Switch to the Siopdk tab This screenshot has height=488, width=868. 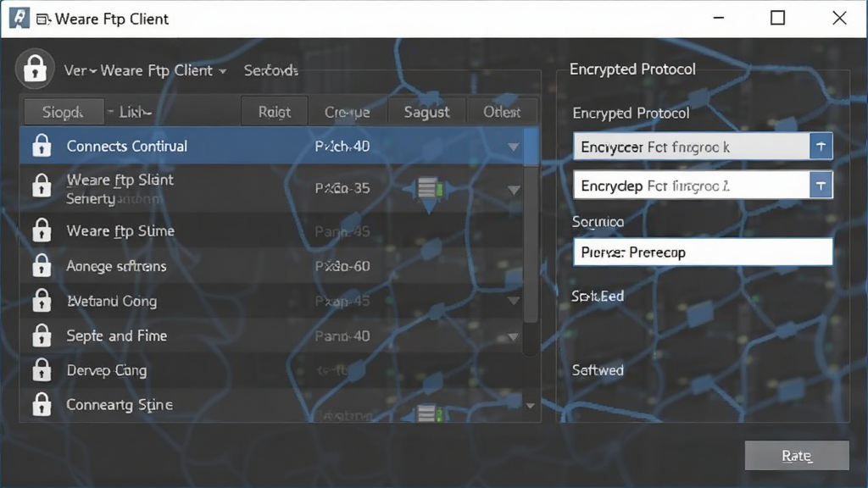coord(63,113)
